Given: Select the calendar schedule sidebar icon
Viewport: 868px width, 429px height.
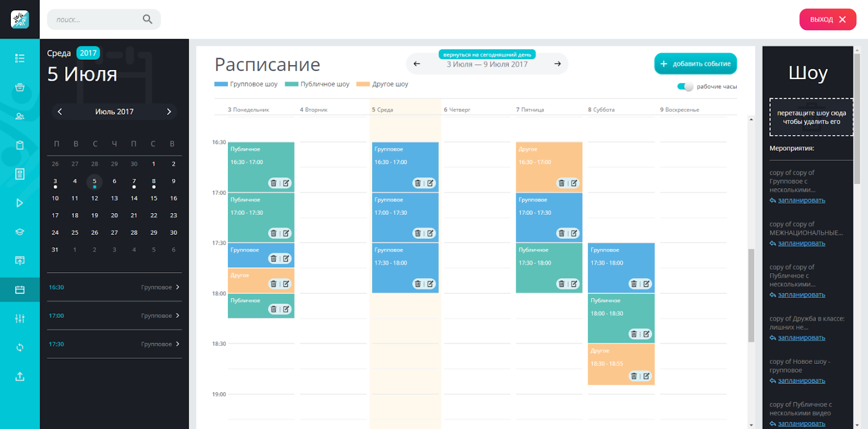Looking at the screenshot, I should (20, 290).
